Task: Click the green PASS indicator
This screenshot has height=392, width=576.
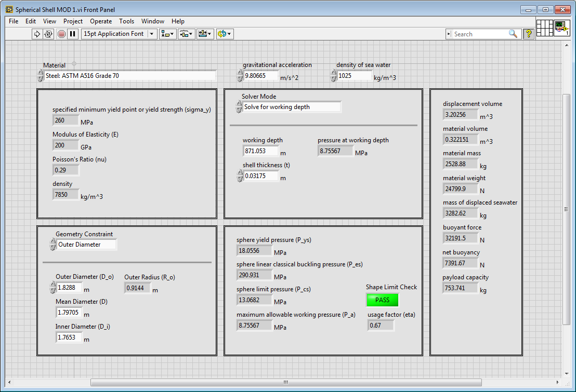Action: pyautogui.click(x=382, y=300)
